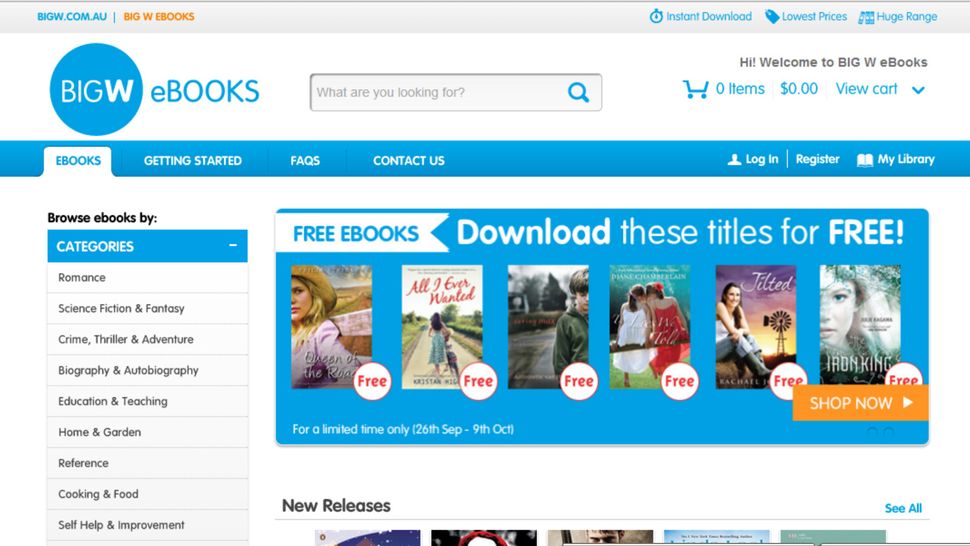Open the Queen of the Road book cover
Screen dimensions: 970x546
coord(332,326)
